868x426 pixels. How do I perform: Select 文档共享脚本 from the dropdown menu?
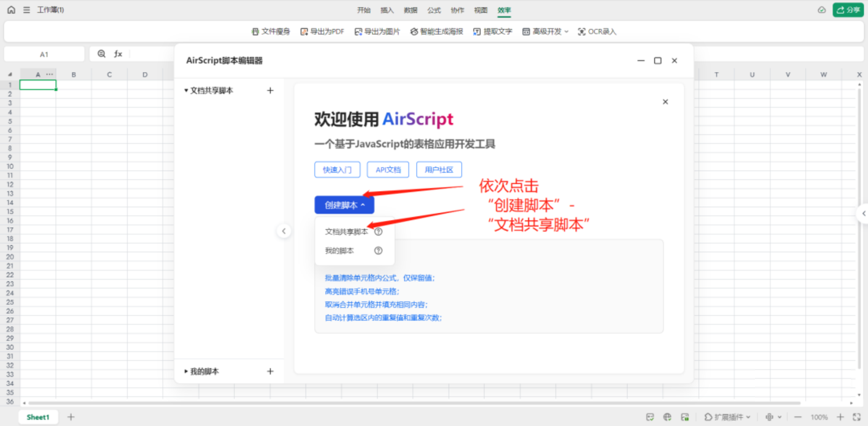point(346,231)
